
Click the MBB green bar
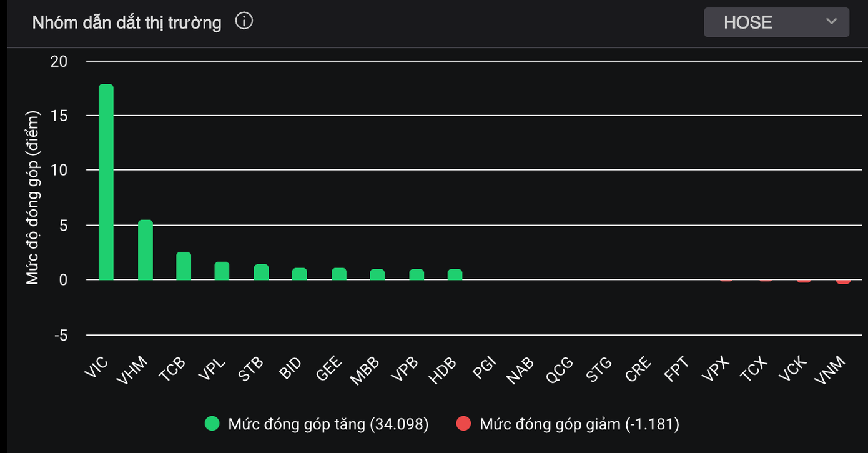point(377,274)
